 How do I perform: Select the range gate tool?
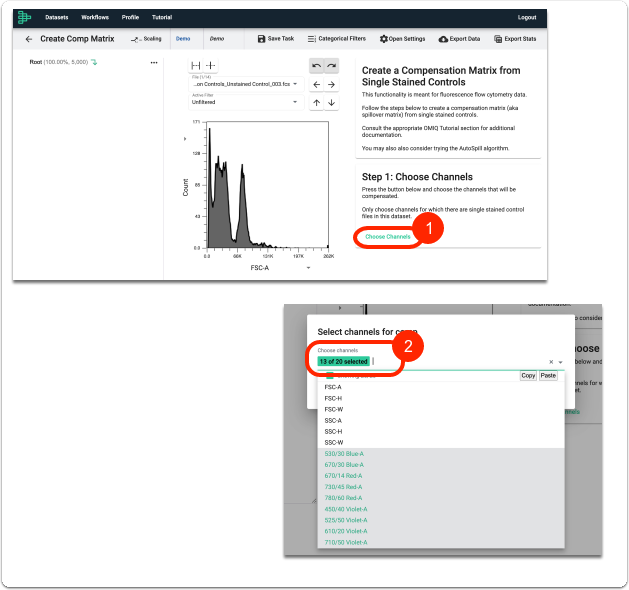196,65
